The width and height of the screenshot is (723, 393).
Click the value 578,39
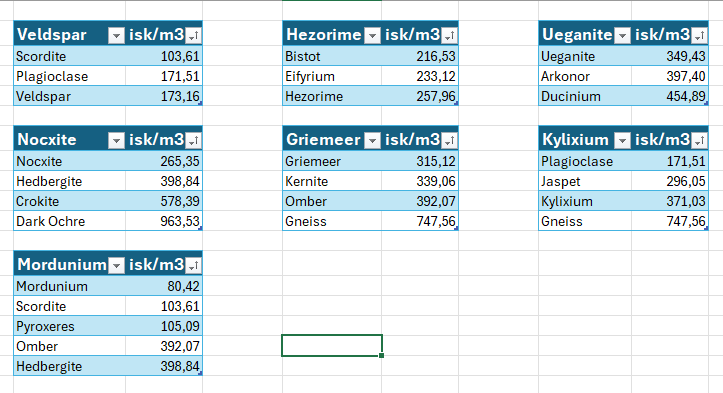pyautogui.click(x=164, y=201)
